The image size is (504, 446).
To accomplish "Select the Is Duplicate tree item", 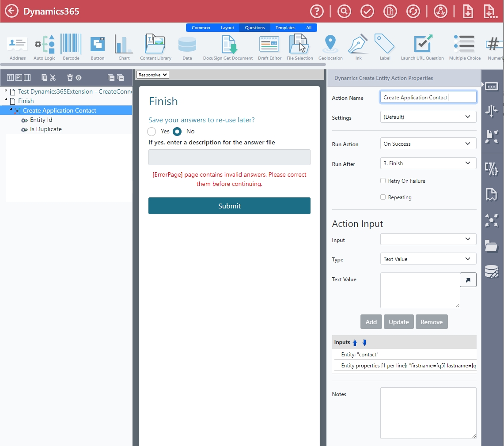I will tap(45, 129).
